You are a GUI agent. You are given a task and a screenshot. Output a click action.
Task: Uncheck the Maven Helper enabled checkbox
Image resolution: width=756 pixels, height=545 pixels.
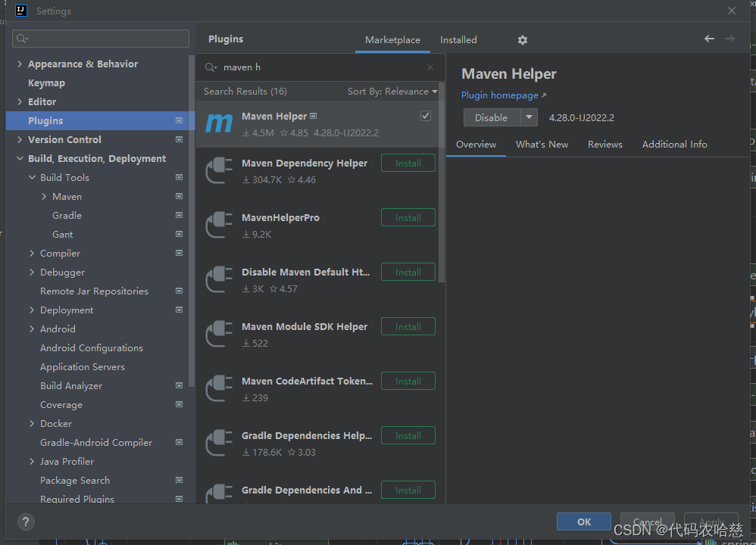425,116
